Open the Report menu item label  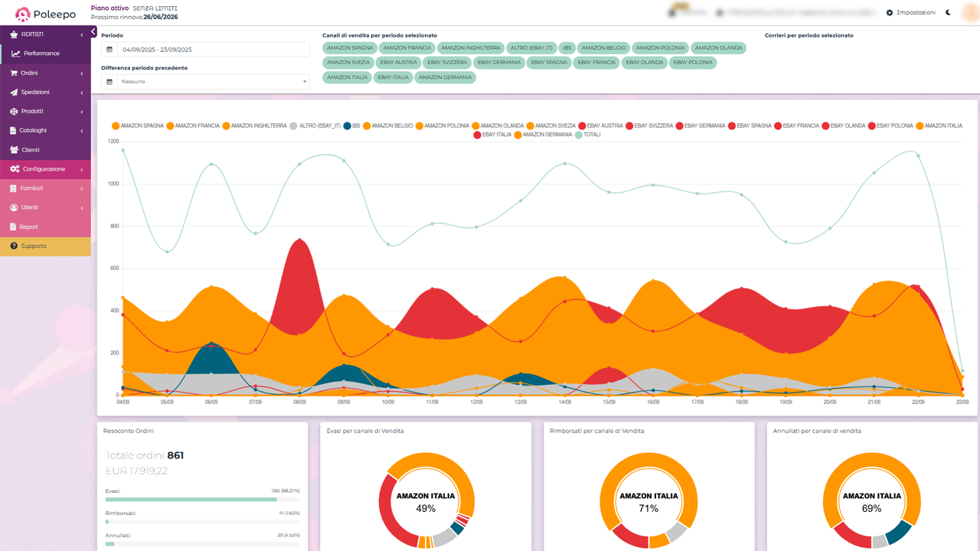[29, 227]
